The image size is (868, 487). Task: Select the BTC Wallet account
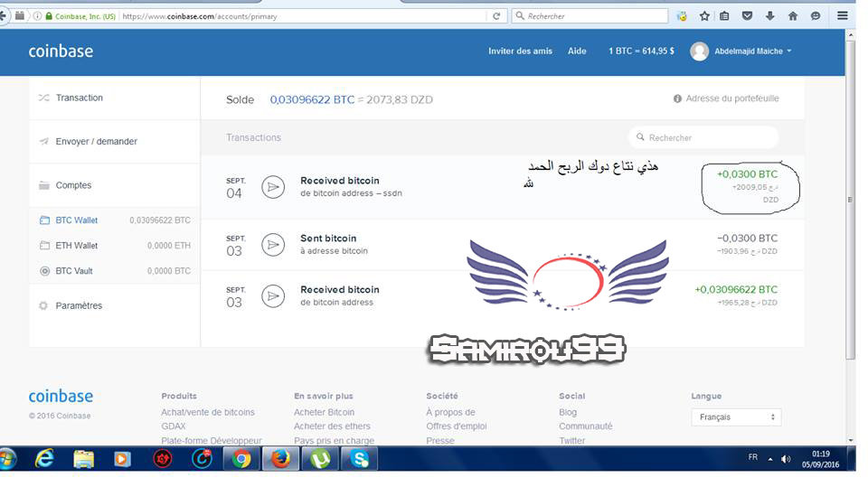[114, 220]
